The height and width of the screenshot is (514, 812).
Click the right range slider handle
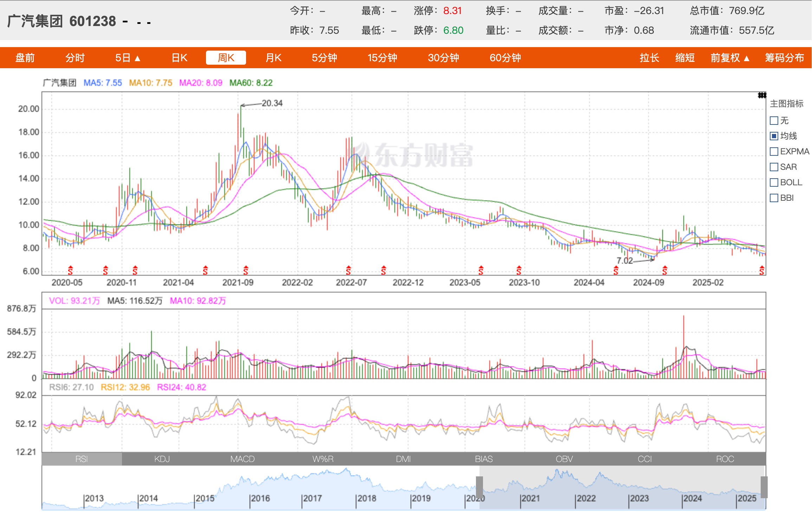tap(764, 487)
